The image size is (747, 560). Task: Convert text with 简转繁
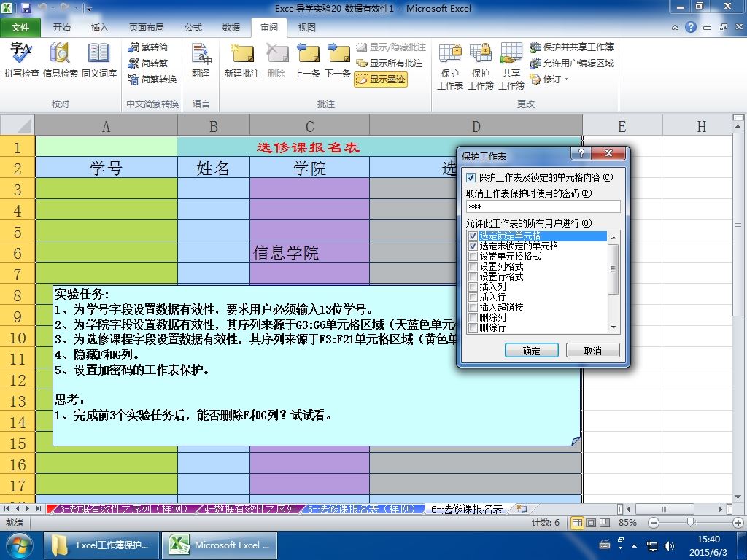[148, 63]
